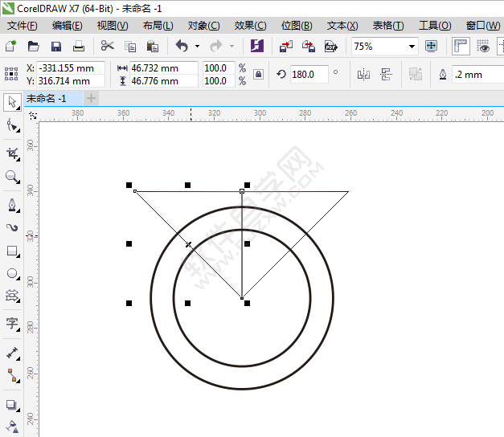Click the Save floppy disk icon
This screenshot has height=437, width=504.
point(56,47)
